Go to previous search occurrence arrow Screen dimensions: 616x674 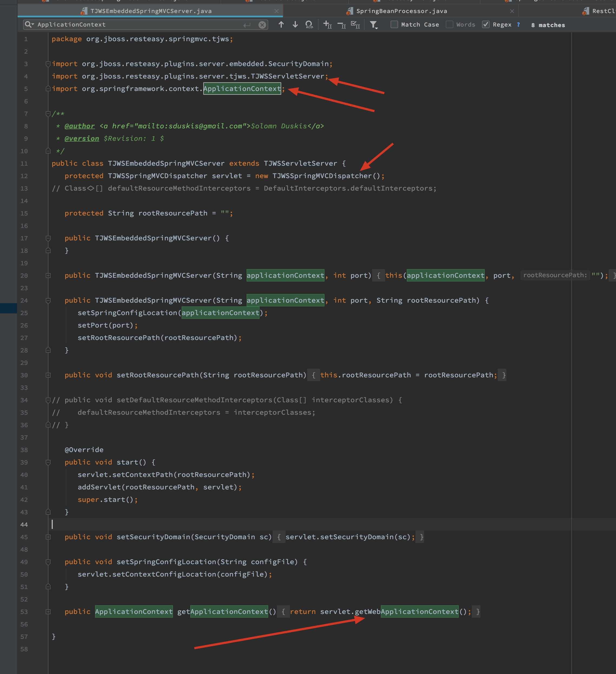[x=281, y=24]
